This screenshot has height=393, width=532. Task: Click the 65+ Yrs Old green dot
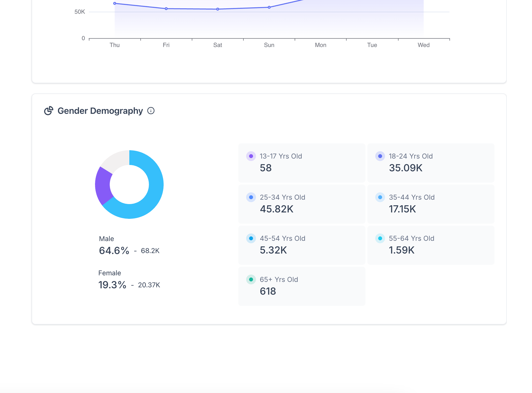tap(251, 280)
